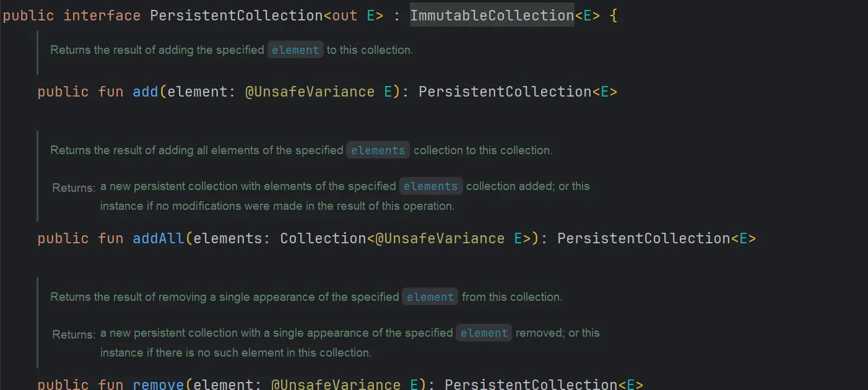Click elements link in addAll Returns description
The height and width of the screenshot is (390, 868).
point(430,186)
